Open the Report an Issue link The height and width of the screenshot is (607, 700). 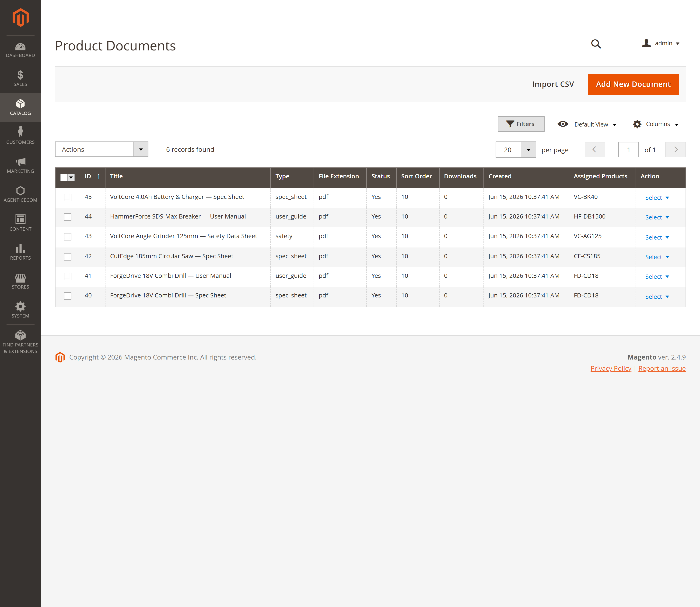click(x=662, y=368)
